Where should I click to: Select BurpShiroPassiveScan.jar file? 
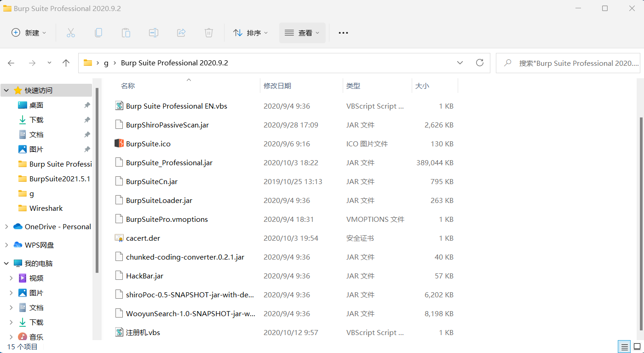pos(167,125)
